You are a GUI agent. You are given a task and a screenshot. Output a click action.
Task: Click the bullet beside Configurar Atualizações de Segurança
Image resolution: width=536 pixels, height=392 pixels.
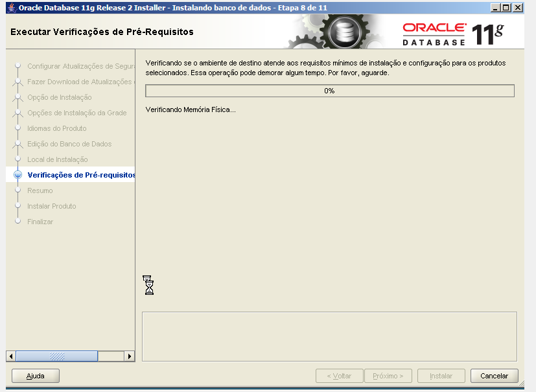point(17,65)
